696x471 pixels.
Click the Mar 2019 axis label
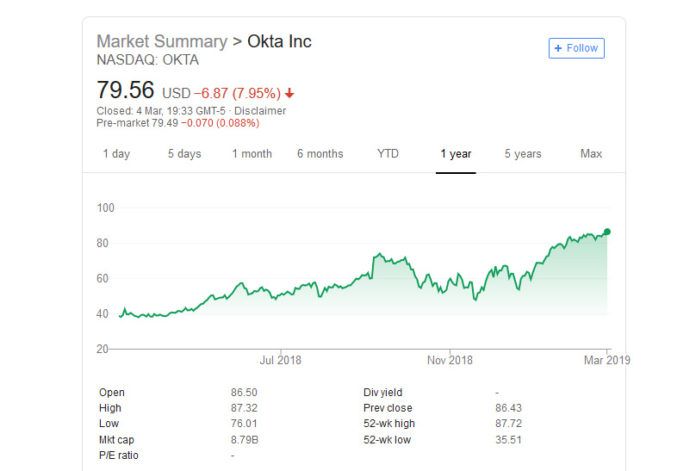pyautogui.click(x=607, y=360)
